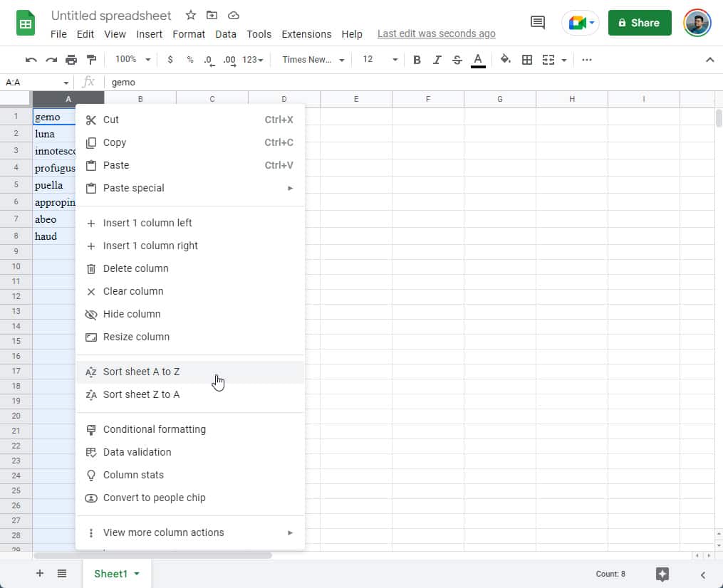Open comment history icon
This screenshot has height=588, width=723.
pos(538,23)
